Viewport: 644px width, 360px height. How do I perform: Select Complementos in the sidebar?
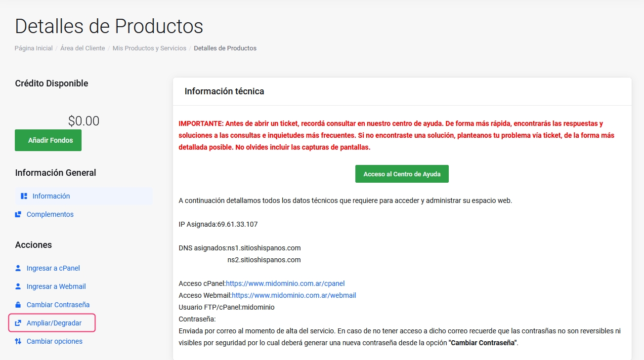pos(50,214)
